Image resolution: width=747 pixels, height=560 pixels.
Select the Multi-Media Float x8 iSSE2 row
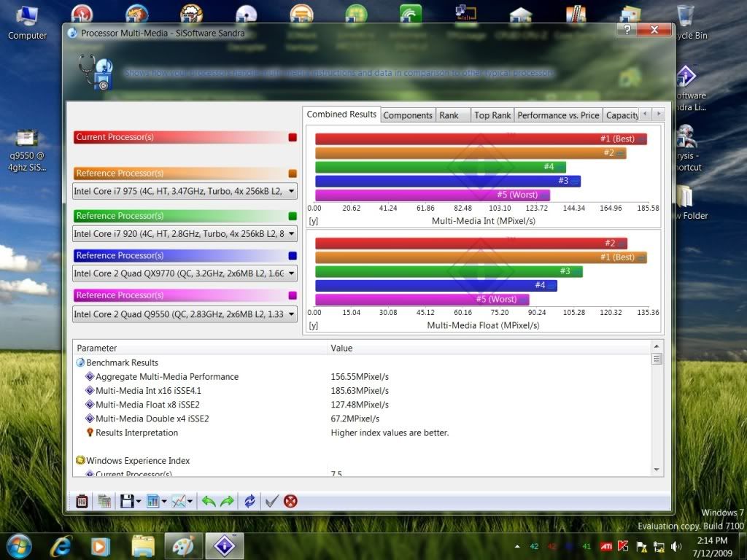pyautogui.click(x=362, y=405)
